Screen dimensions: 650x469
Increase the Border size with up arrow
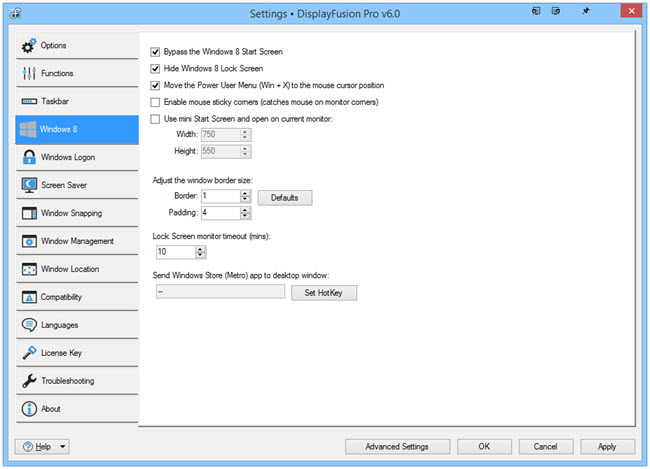(x=245, y=193)
